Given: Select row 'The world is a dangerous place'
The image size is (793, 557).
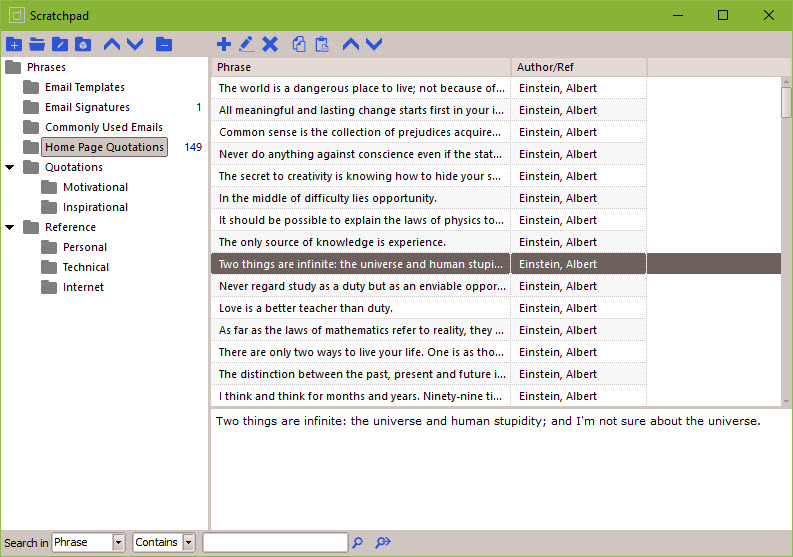Looking at the screenshot, I should 429,88.
